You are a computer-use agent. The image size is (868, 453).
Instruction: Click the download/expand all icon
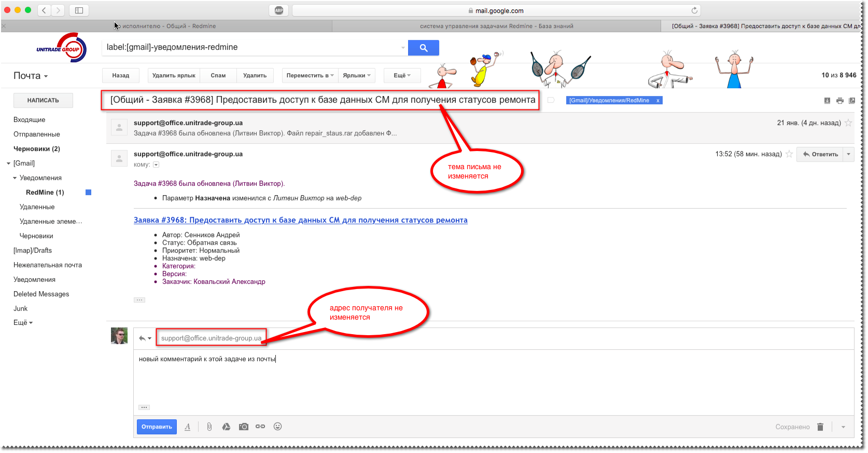827,101
